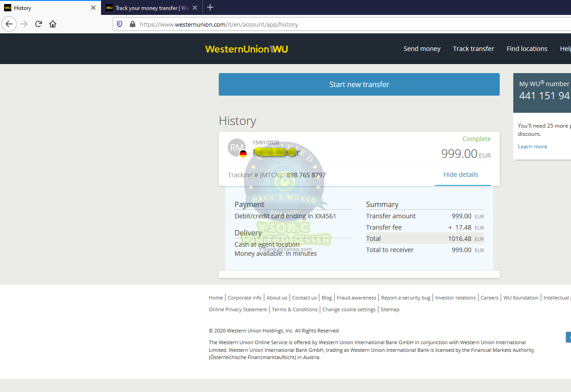Open the WU foundation footer link
This screenshot has width=571, height=392.
click(x=521, y=298)
